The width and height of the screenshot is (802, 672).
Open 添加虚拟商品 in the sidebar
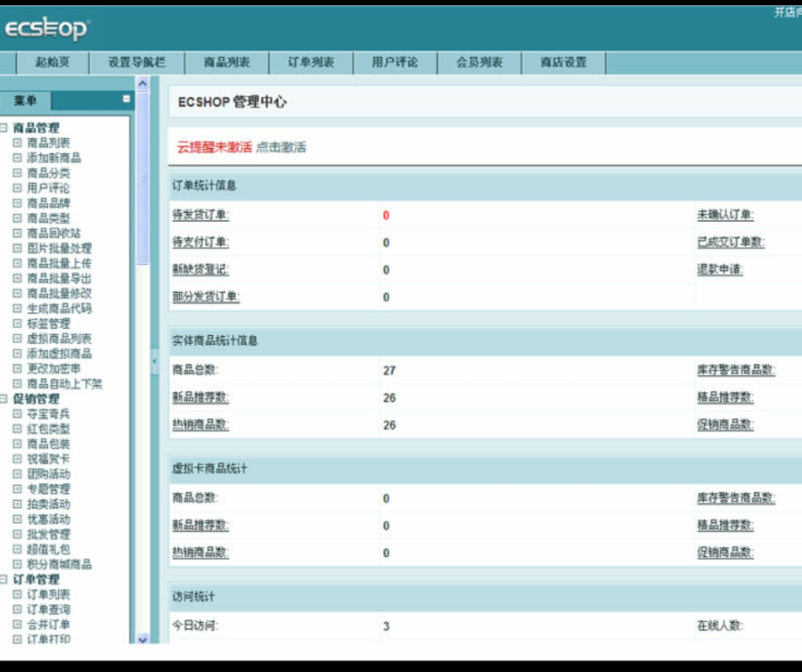click(x=60, y=354)
